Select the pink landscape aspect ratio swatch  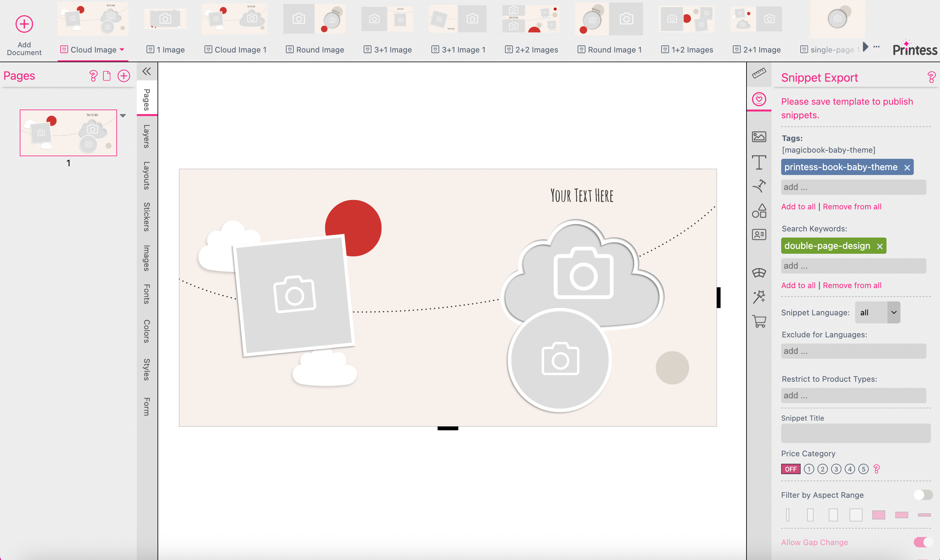pos(879,515)
